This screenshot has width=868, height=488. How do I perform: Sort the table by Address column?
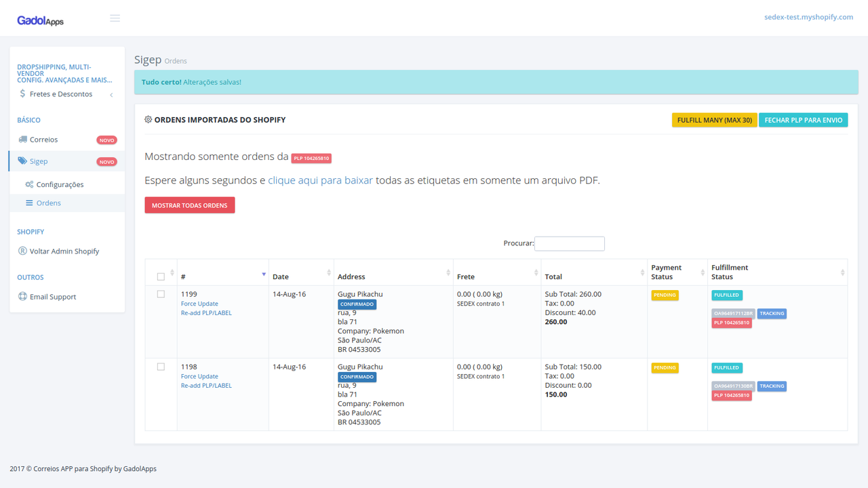tap(393, 272)
